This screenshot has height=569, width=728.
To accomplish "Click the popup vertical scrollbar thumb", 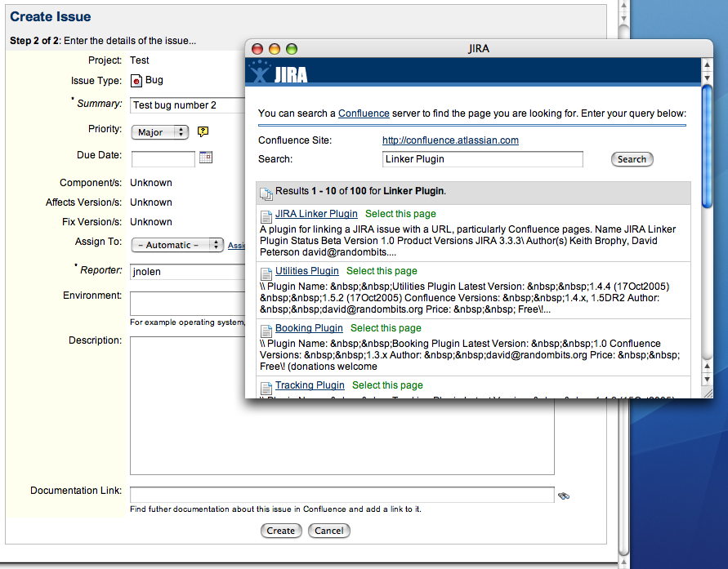I will [x=707, y=147].
